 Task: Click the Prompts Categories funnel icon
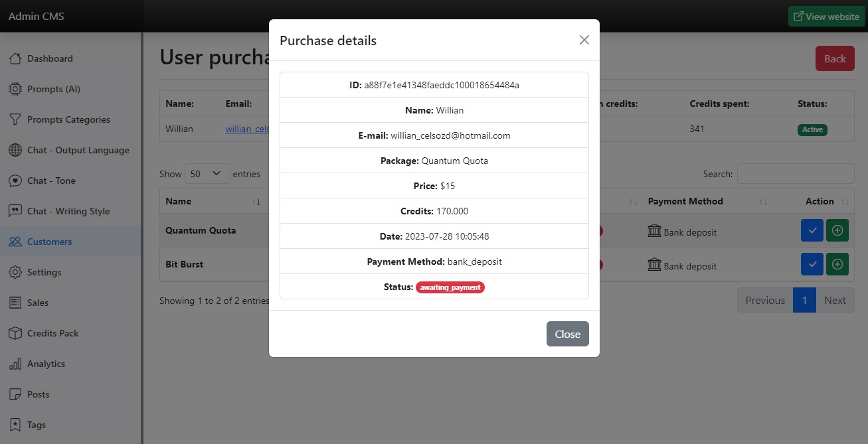click(15, 119)
